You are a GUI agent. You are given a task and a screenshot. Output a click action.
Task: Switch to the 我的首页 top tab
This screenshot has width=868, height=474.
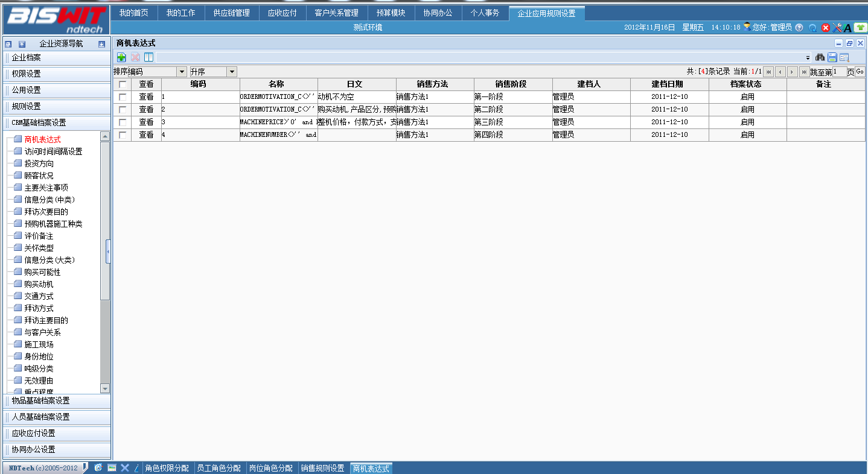click(134, 13)
